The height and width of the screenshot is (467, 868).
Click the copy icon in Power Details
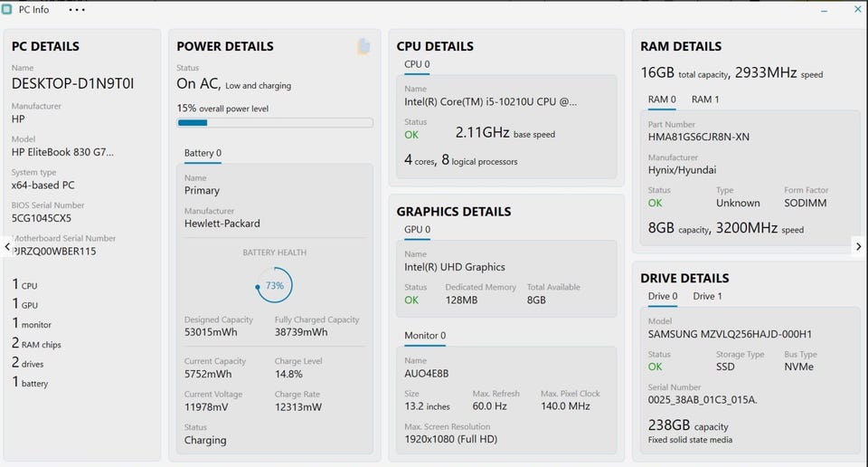pyautogui.click(x=363, y=46)
